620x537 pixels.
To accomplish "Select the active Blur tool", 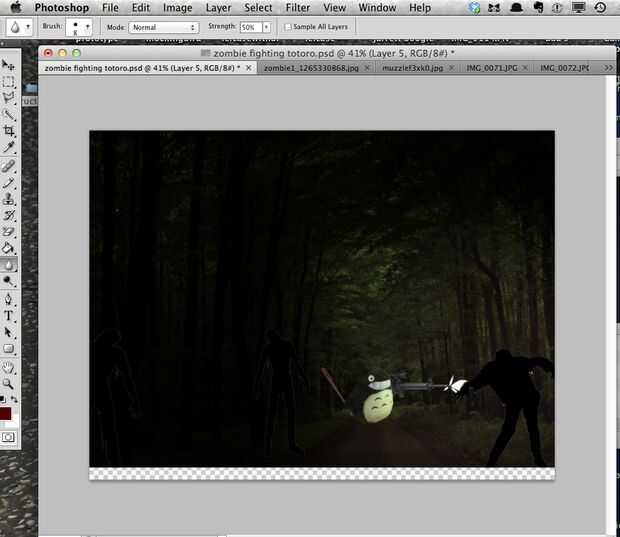I will [8, 265].
